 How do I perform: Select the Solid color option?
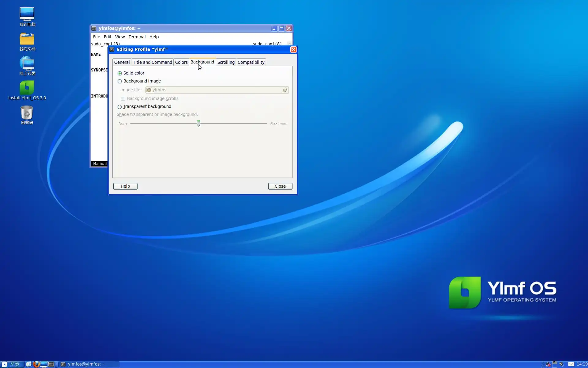pyautogui.click(x=119, y=73)
